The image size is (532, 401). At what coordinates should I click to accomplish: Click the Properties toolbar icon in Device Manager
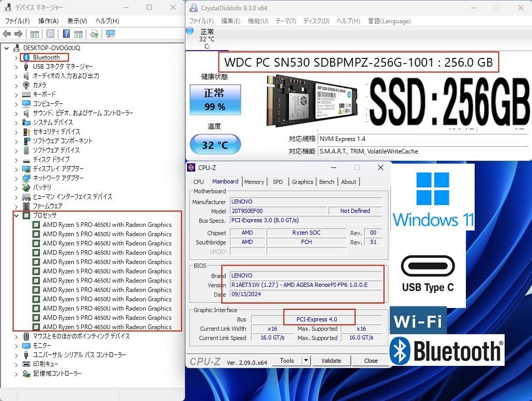click(50, 34)
